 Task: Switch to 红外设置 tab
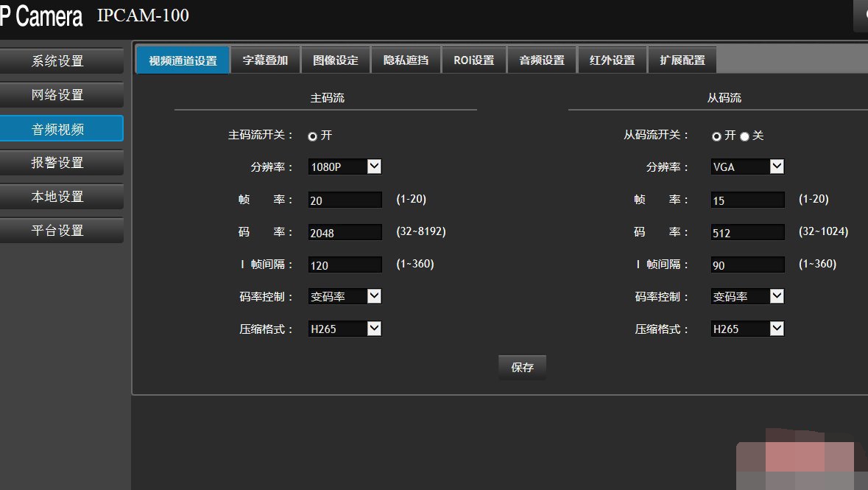pyautogui.click(x=613, y=60)
